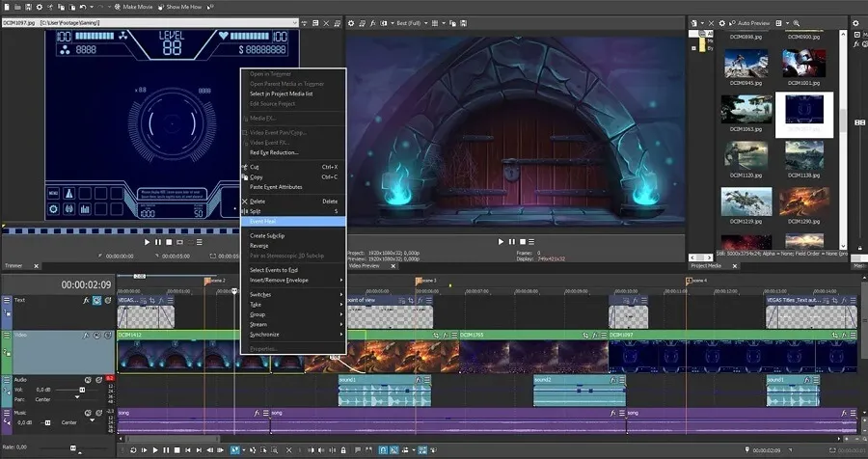
Task: Click the Project Media search magnifier icon
Action: [x=797, y=23]
